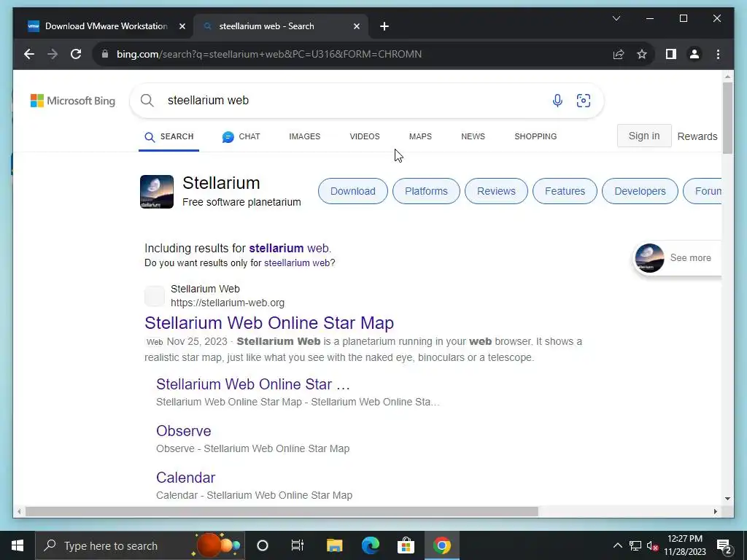Image resolution: width=747 pixels, height=560 pixels.
Task: Open Cortana circle icon
Action: click(x=263, y=545)
